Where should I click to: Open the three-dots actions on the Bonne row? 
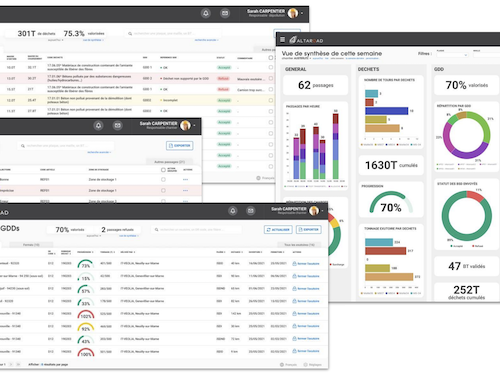185,180
